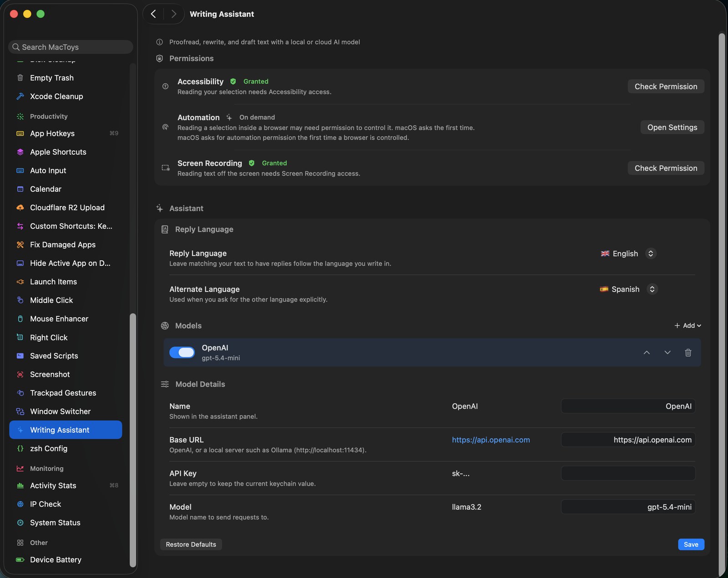
Task: Save the model details
Action: pos(691,545)
